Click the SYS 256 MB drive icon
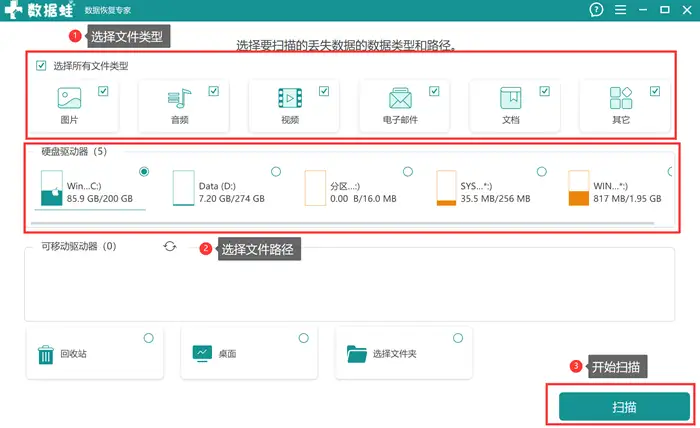 pyautogui.click(x=446, y=188)
